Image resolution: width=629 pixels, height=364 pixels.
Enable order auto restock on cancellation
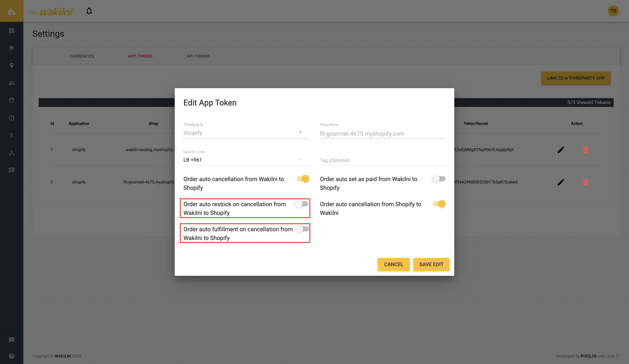click(302, 204)
